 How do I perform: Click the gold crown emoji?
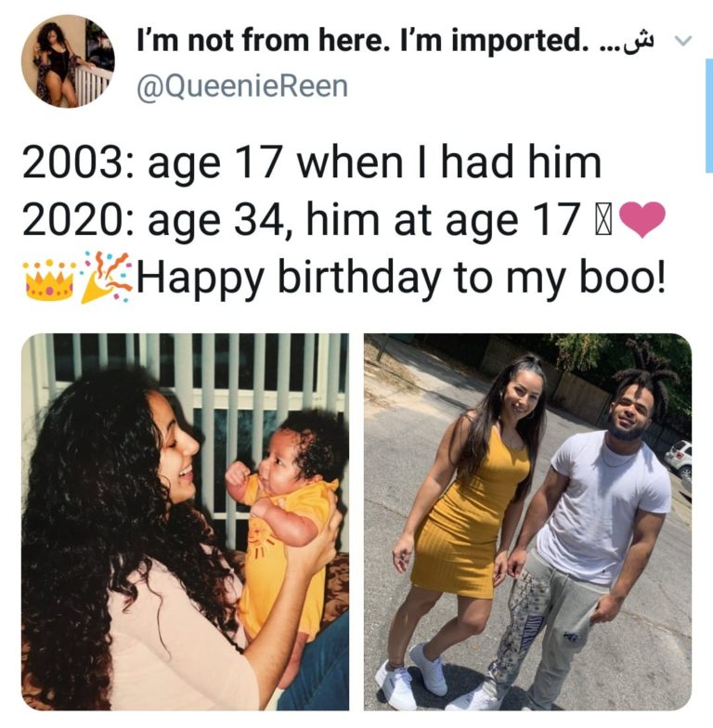pos(50,280)
